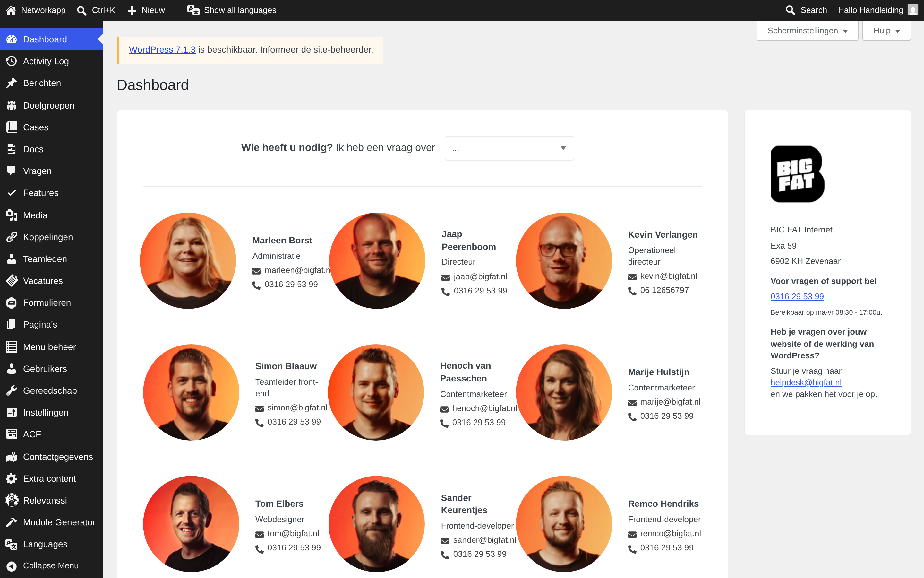Screen dimensions: 924x578
Task: Click Search in the top right bar
Action: [806, 10]
